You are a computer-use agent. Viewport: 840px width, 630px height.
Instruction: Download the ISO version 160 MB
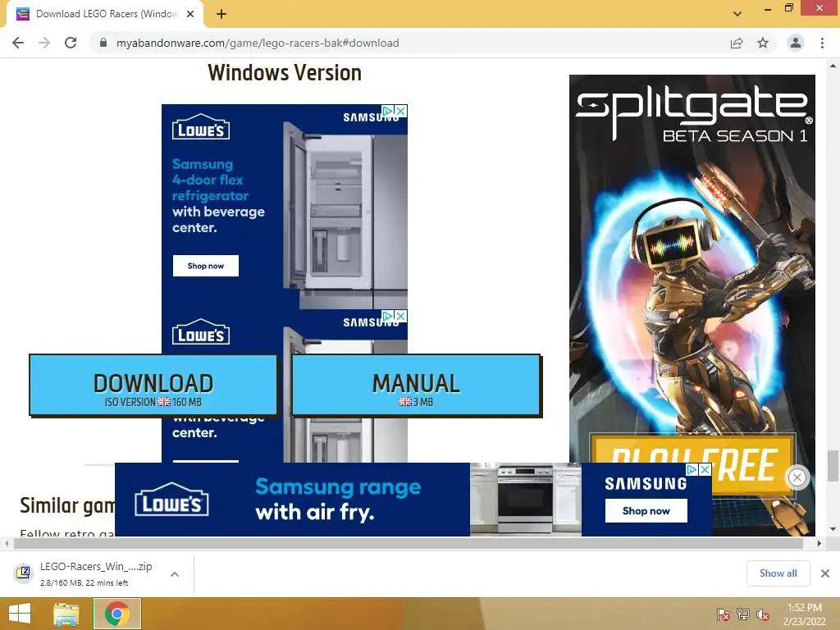pyautogui.click(x=153, y=385)
